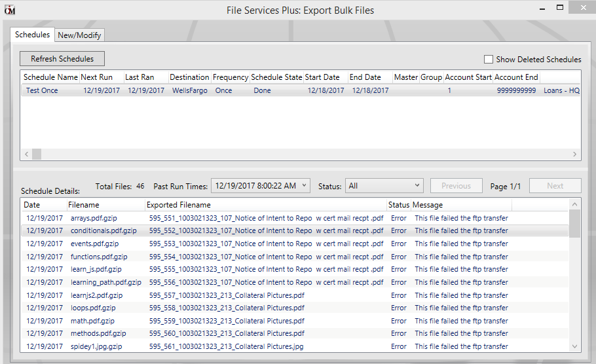Click the Next page button

(x=555, y=186)
